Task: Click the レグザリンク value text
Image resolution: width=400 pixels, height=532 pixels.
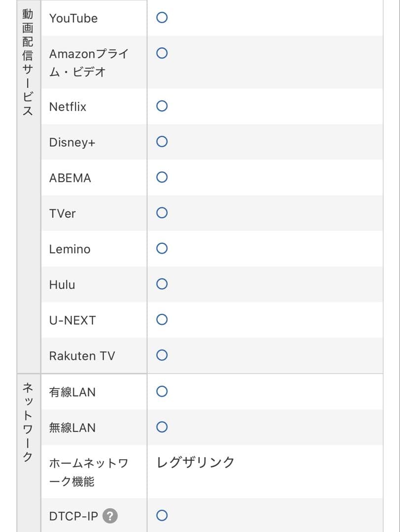Action: (196, 462)
